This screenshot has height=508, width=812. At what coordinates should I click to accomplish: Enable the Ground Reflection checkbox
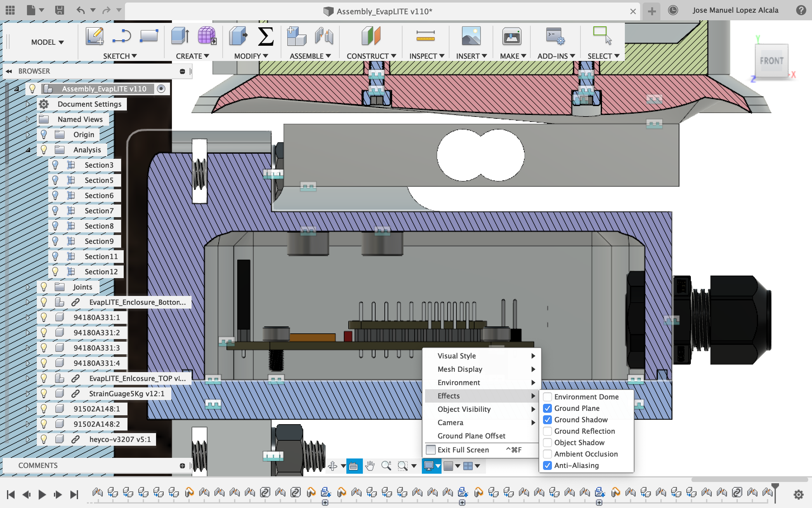(547, 431)
